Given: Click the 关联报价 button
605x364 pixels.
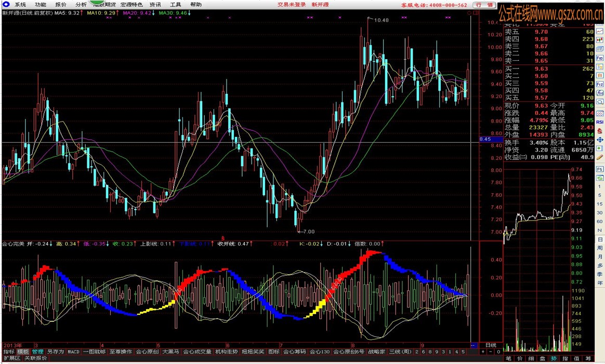Looking at the screenshot, I should point(35,358).
